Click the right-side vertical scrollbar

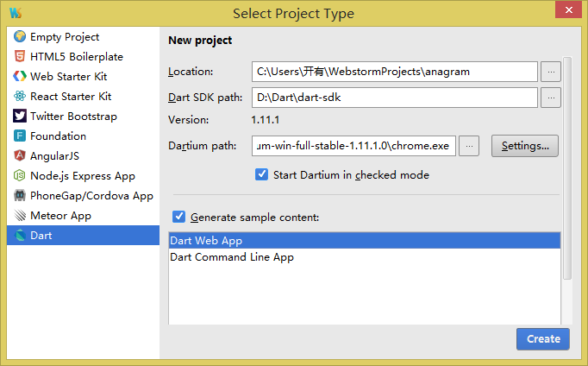click(567, 168)
